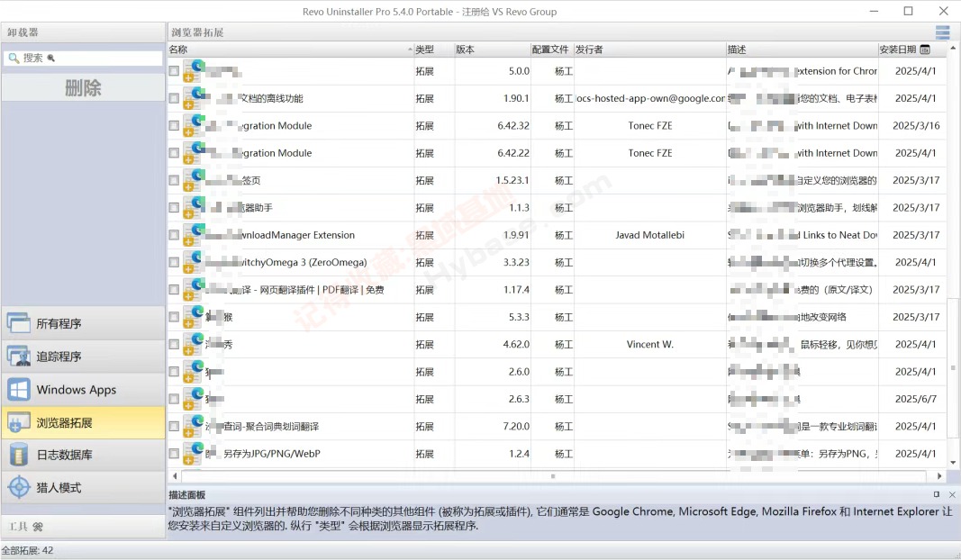This screenshot has width=961, height=560.
Task: Click extension icon of version 6.42.22 row
Action: pyautogui.click(x=194, y=153)
